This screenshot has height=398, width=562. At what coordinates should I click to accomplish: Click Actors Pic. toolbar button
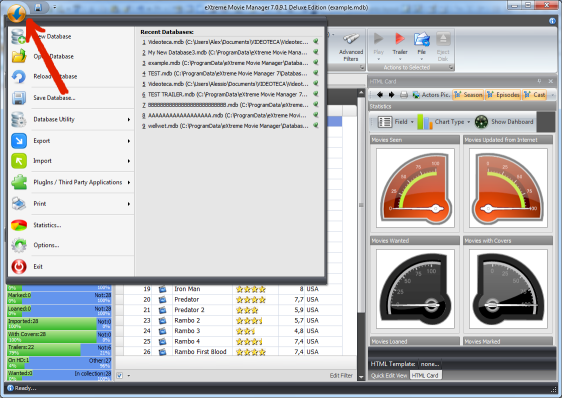(432, 95)
